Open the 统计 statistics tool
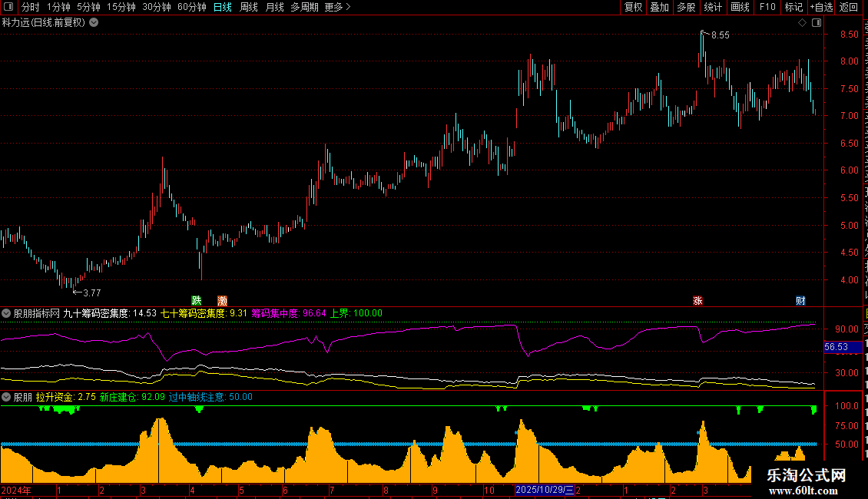868x499 pixels. point(712,7)
